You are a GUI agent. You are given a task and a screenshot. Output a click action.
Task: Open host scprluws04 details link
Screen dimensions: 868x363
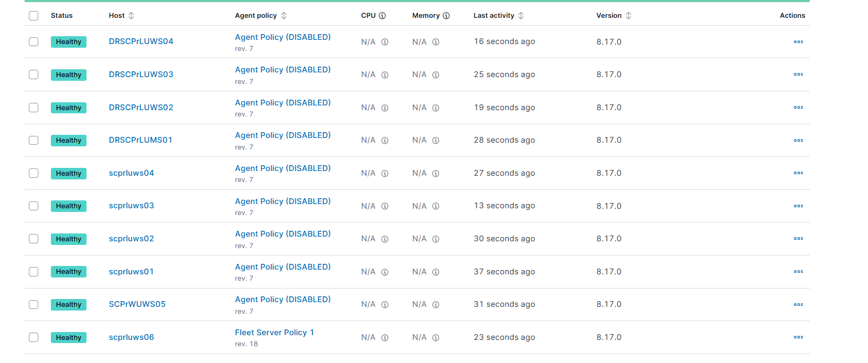point(132,173)
